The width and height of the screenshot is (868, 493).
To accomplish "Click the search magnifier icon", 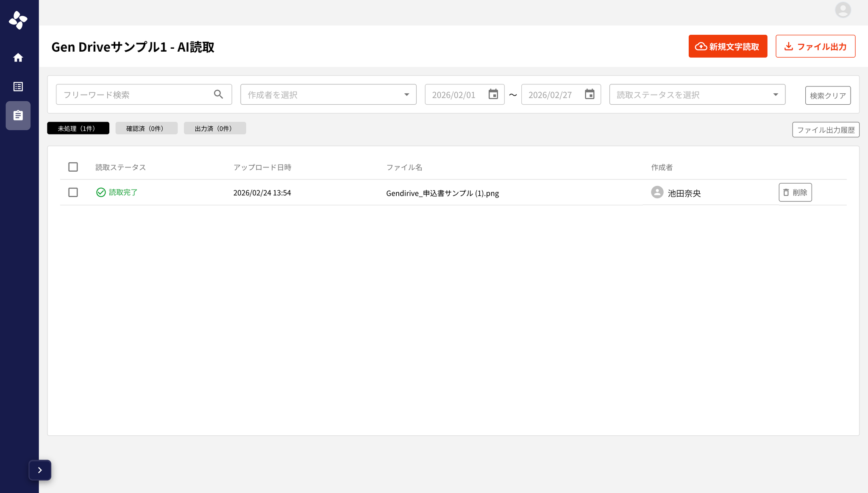I will coord(218,94).
